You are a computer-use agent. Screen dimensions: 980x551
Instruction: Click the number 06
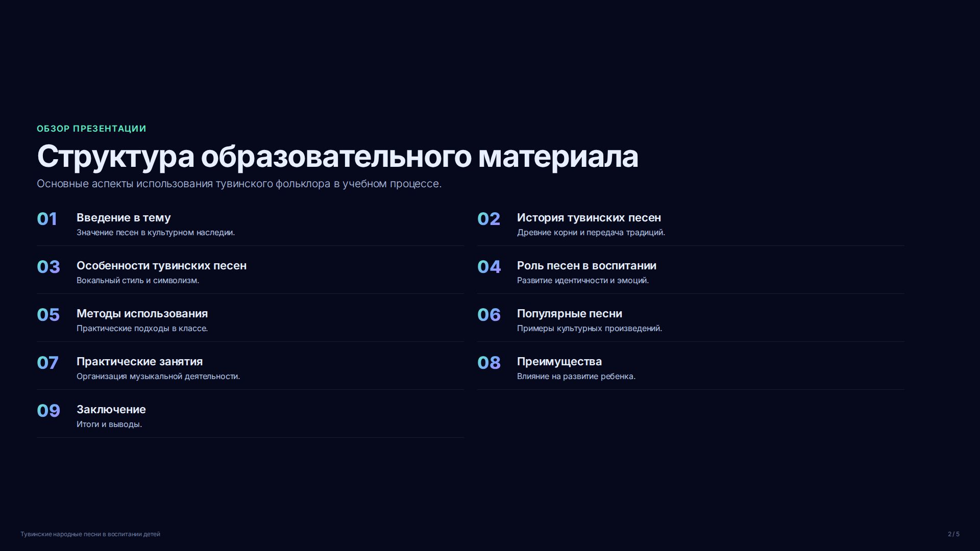tap(489, 315)
